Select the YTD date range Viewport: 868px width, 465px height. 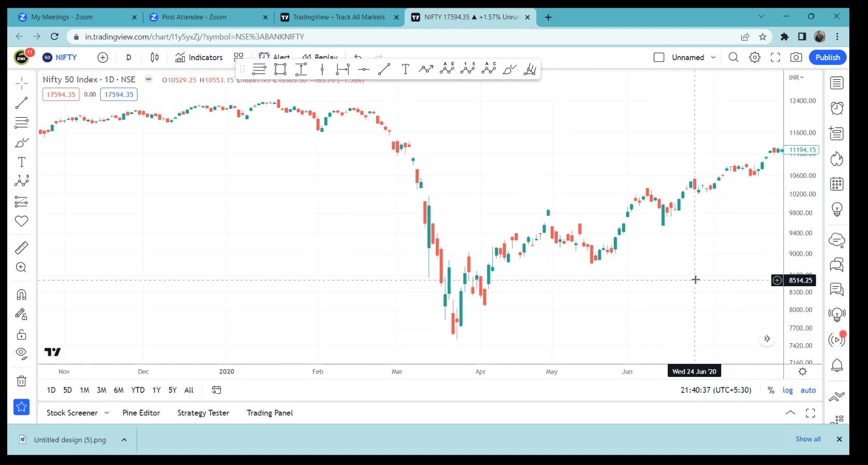click(x=138, y=390)
